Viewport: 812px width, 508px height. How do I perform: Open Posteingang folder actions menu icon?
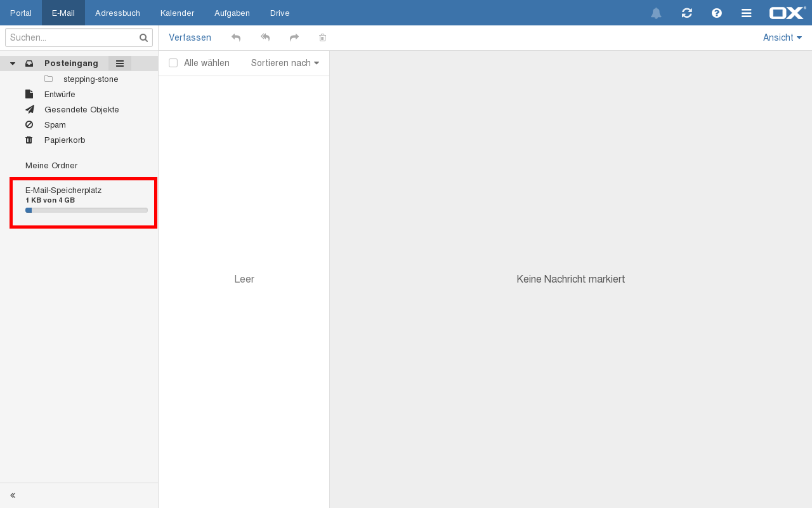[120, 63]
